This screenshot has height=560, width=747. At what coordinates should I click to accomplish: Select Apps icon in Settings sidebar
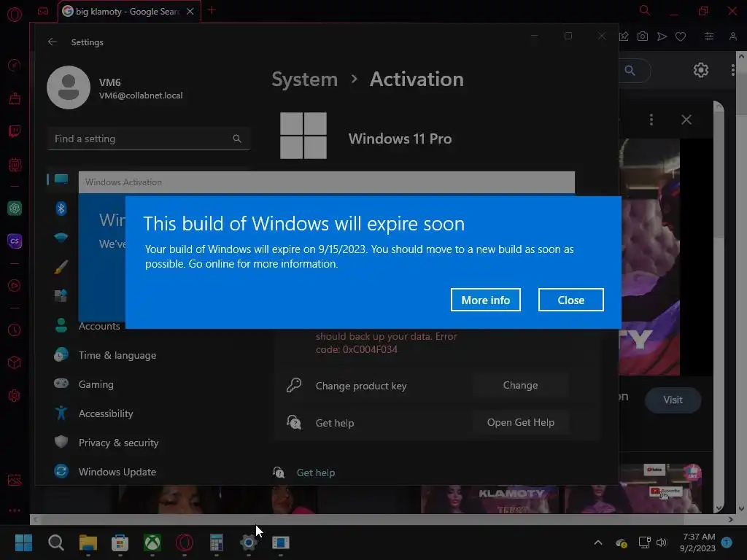click(x=61, y=296)
